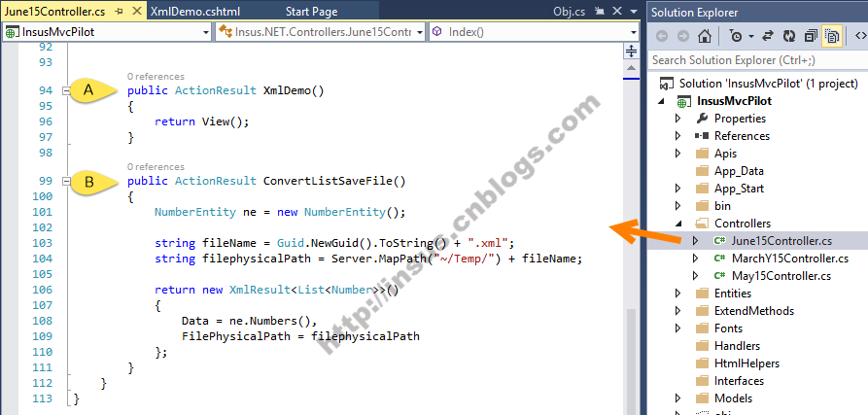Collapse All in Solution Explorer

tap(811, 37)
